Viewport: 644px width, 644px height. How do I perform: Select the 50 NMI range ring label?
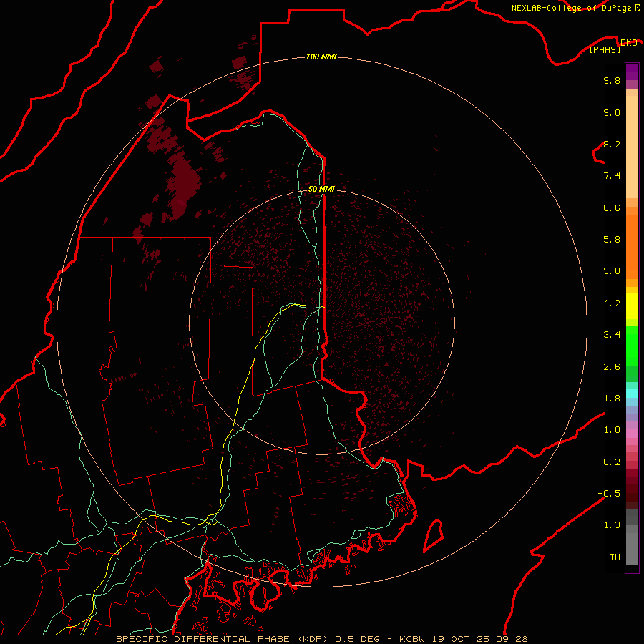321,189
